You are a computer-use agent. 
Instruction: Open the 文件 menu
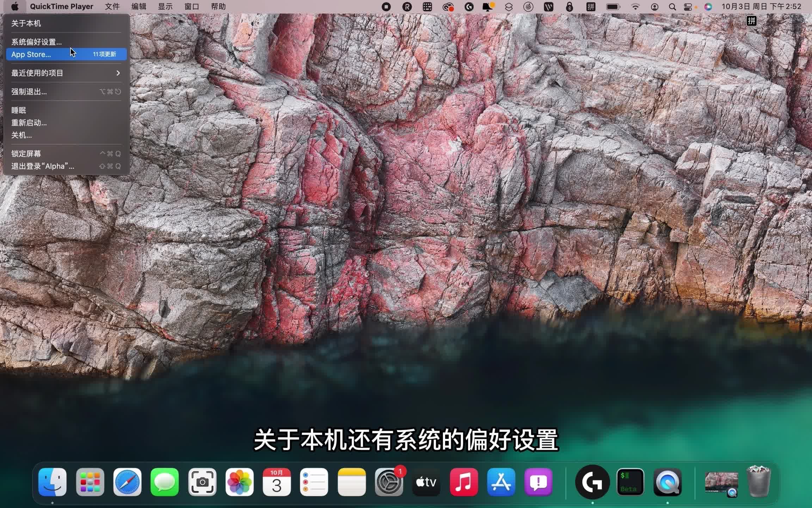(112, 6)
